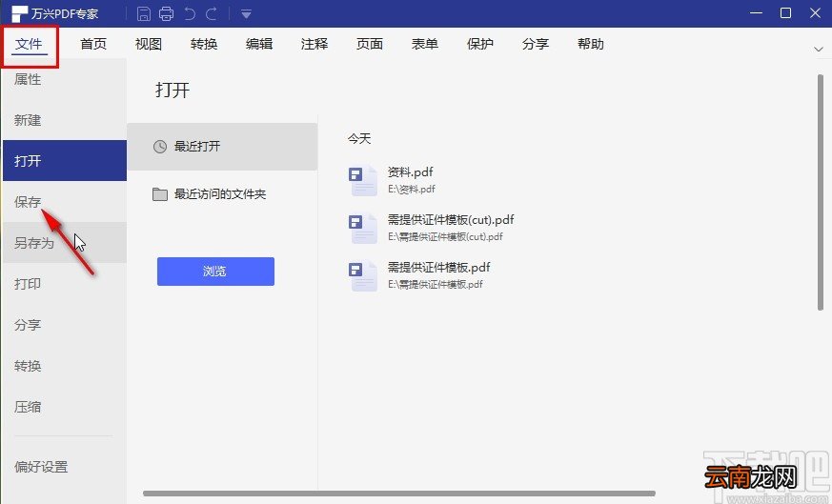Click the clock icon beside 最近打开
This screenshot has width=832, height=504.
pos(160,147)
